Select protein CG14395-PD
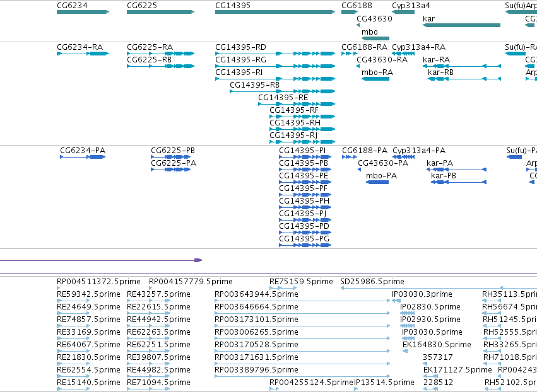This screenshot has width=537, height=392. pos(304,226)
